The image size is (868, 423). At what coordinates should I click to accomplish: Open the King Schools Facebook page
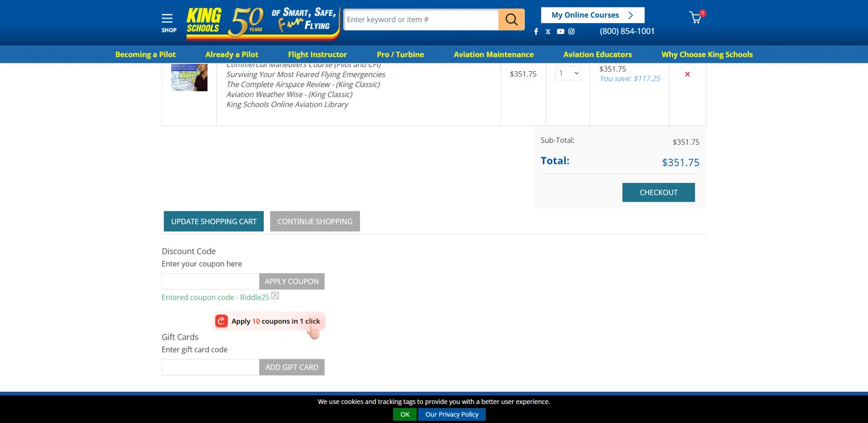(536, 32)
